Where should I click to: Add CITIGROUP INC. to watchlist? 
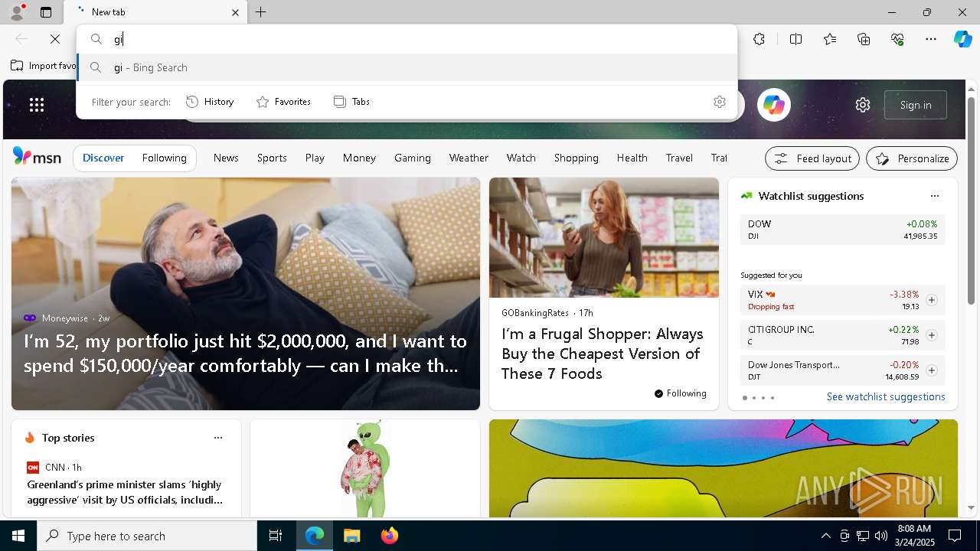tap(932, 335)
